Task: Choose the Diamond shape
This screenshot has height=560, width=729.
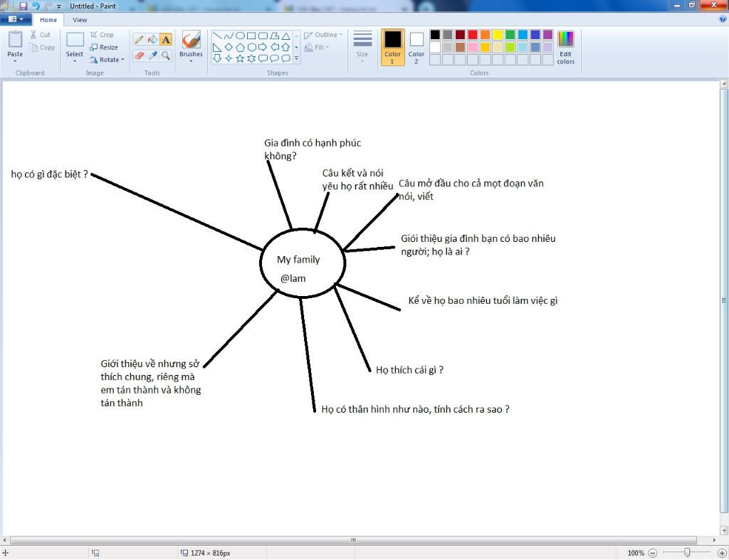Action: pos(229,47)
